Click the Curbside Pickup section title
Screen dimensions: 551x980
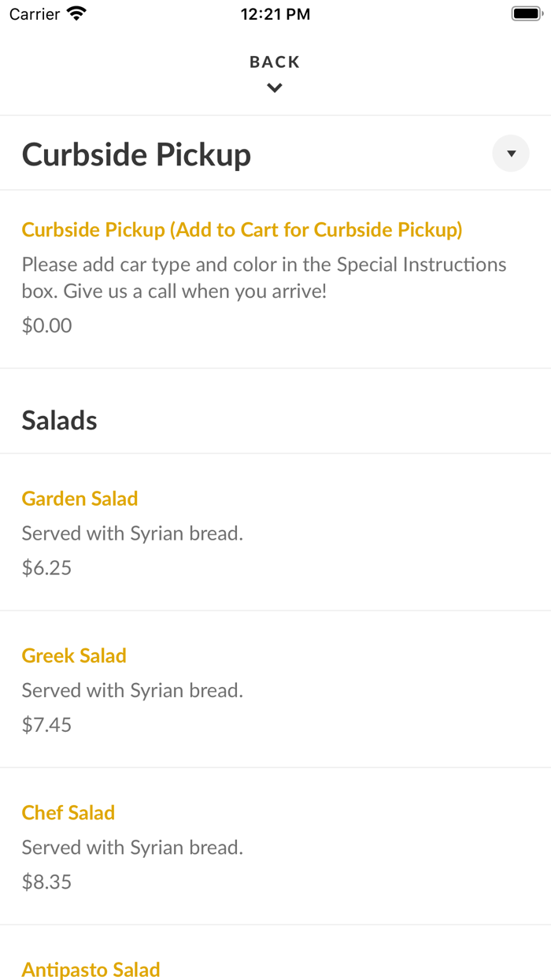coord(135,154)
